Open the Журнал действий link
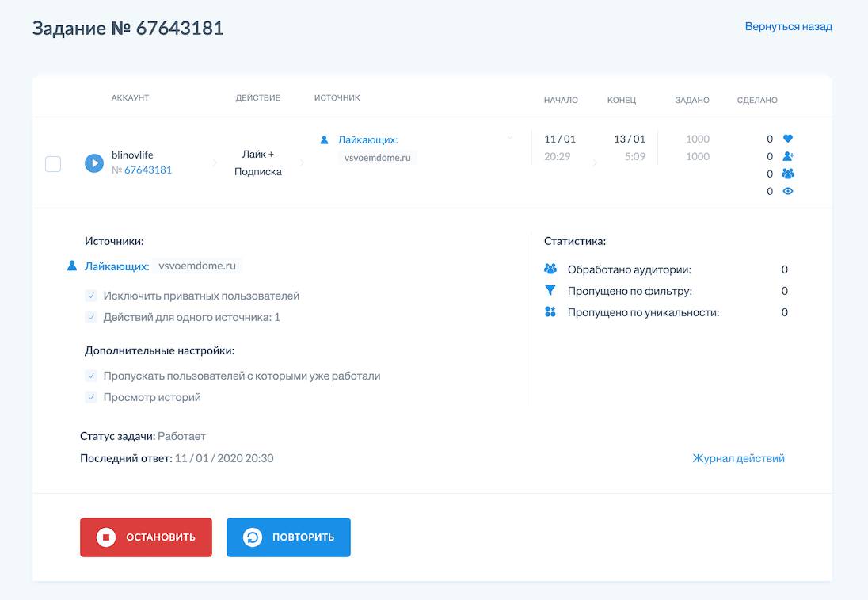This screenshot has width=868, height=600. pyautogui.click(x=738, y=458)
